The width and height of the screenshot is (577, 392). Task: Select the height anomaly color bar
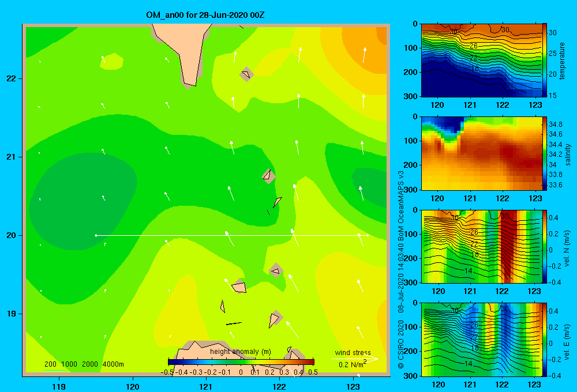point(241,361)
